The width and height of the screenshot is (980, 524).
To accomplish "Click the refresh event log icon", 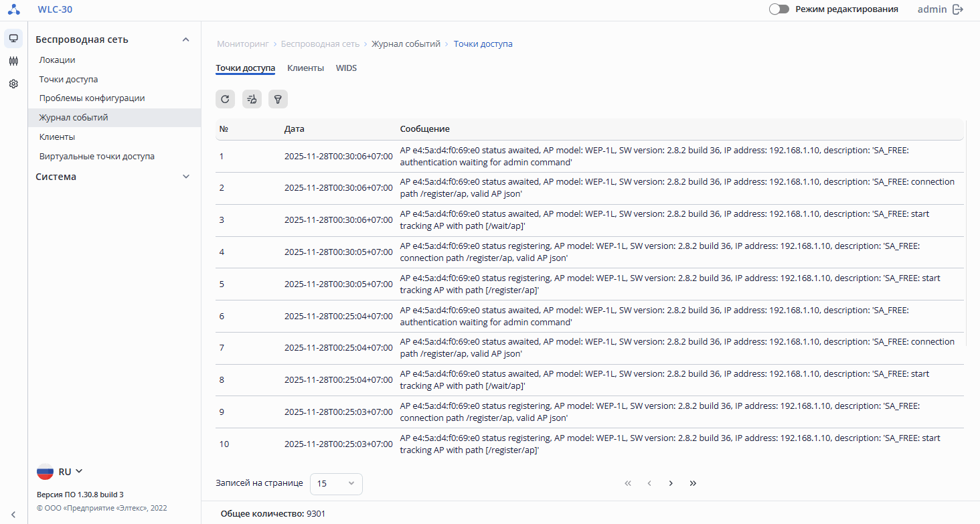I will click(225, 99).
